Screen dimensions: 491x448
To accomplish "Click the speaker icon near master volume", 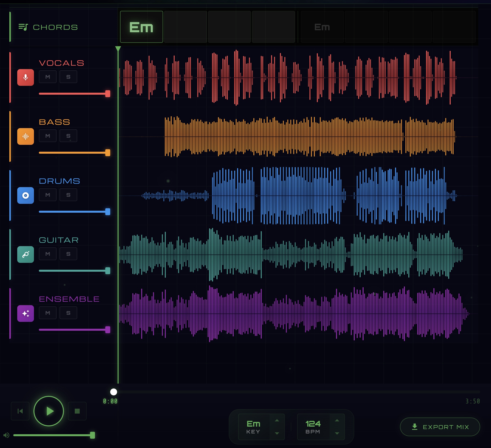I will click(7, 435).
